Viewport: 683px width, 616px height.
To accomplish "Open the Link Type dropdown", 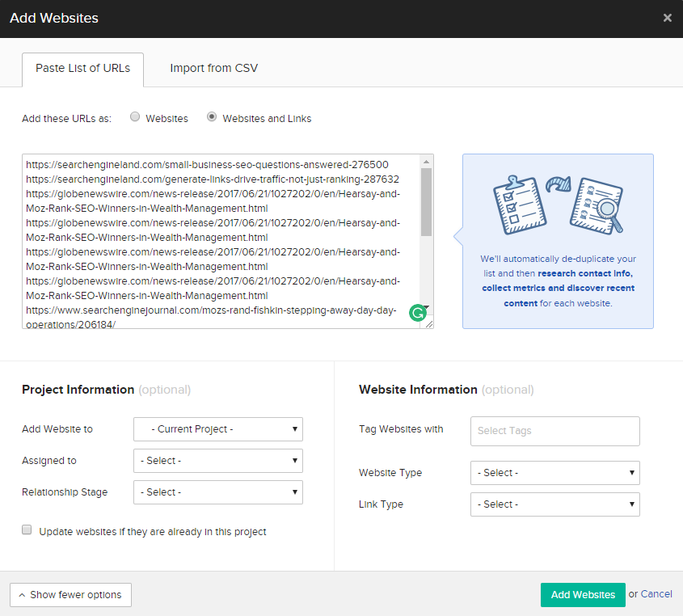I will (554, 504).
